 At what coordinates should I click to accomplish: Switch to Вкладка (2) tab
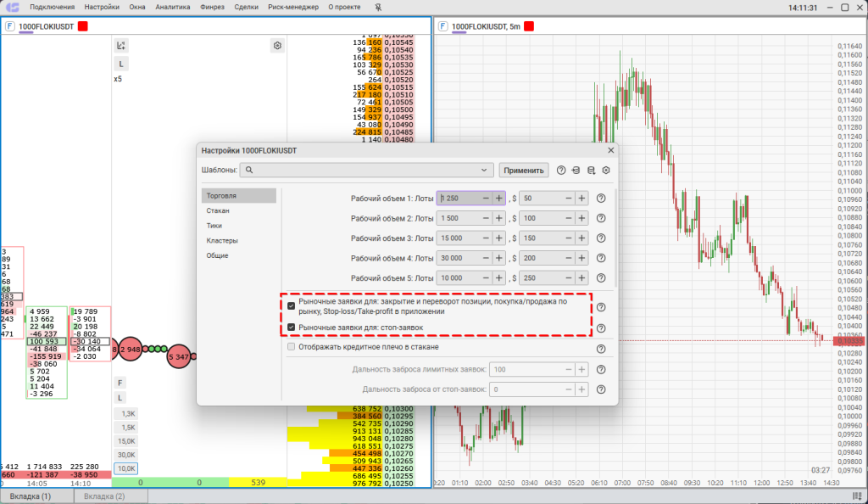tap(104, 496)
